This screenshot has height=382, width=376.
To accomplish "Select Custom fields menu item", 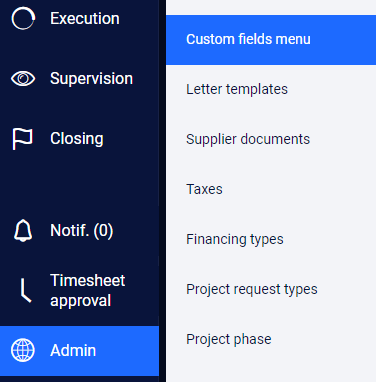I will pyautogui.click(x=271, y=40).
